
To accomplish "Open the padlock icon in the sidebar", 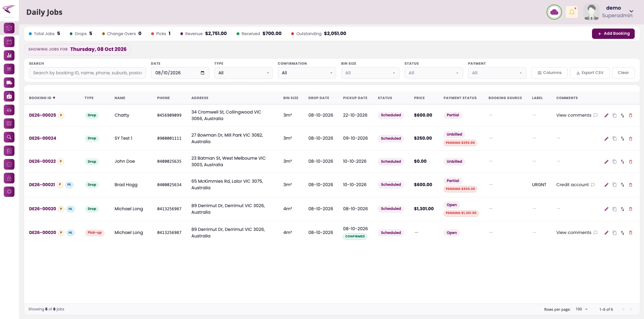I will click(9, 178).
